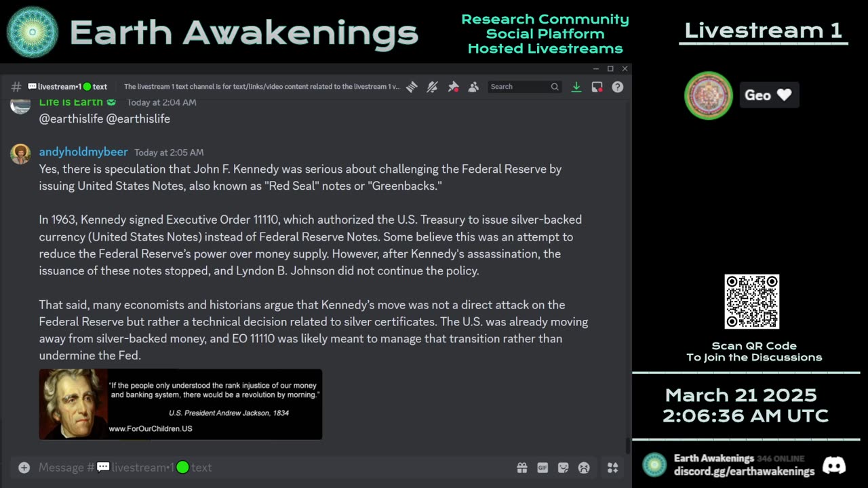This screenshot has height=488, width=868.
Task: Open pinned messages icon
Action: point(453,87)
